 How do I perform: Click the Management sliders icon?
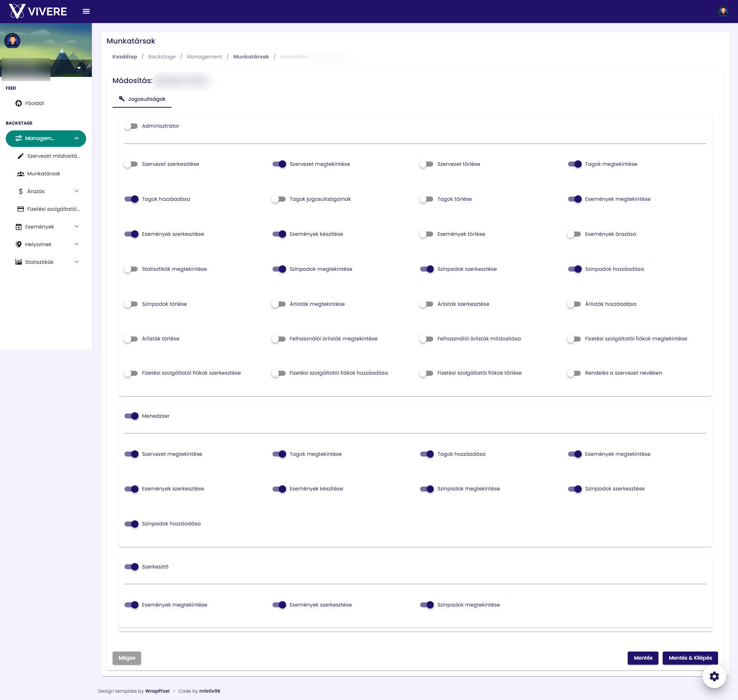tap(18, 138)
